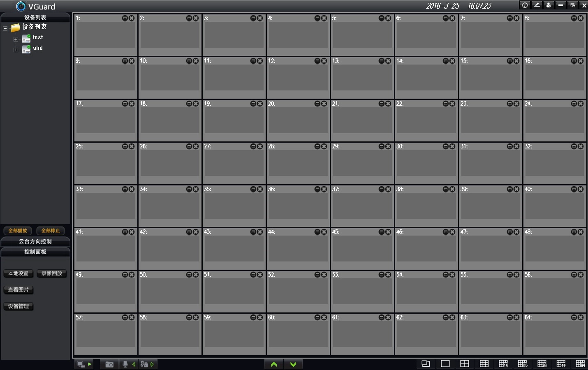Switch to full-screen overlapping windows layout icon
Screen dimensions: 588x370
426,364
